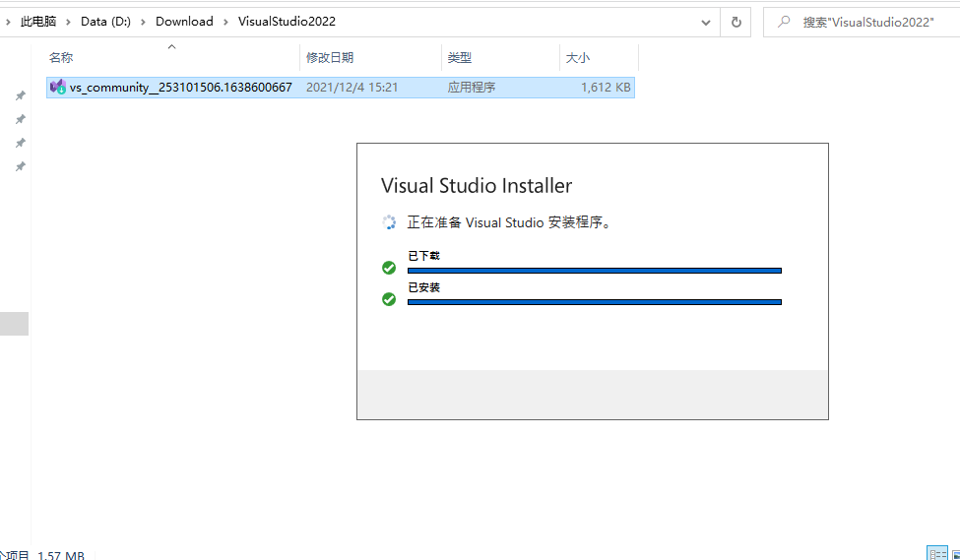This screenshot has height=560, width=960.
Task: Click the 已安装 install progress bar
Action: 595,302
